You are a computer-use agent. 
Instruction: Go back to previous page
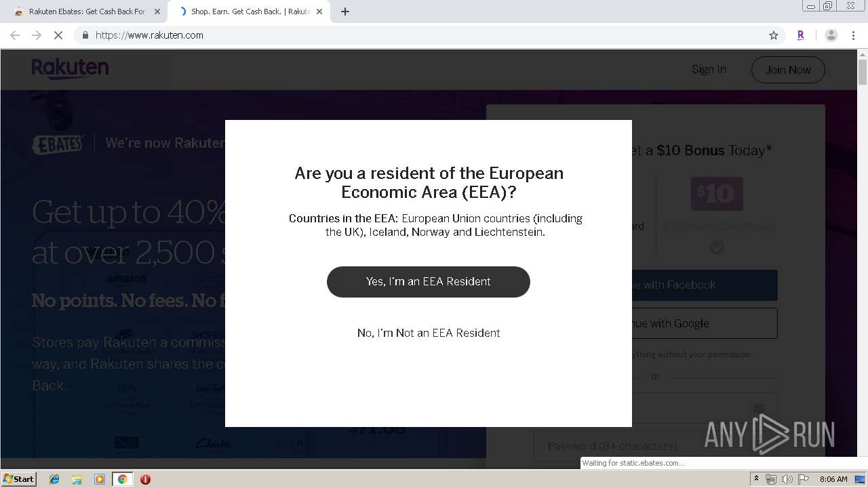[x=15, y=35]
